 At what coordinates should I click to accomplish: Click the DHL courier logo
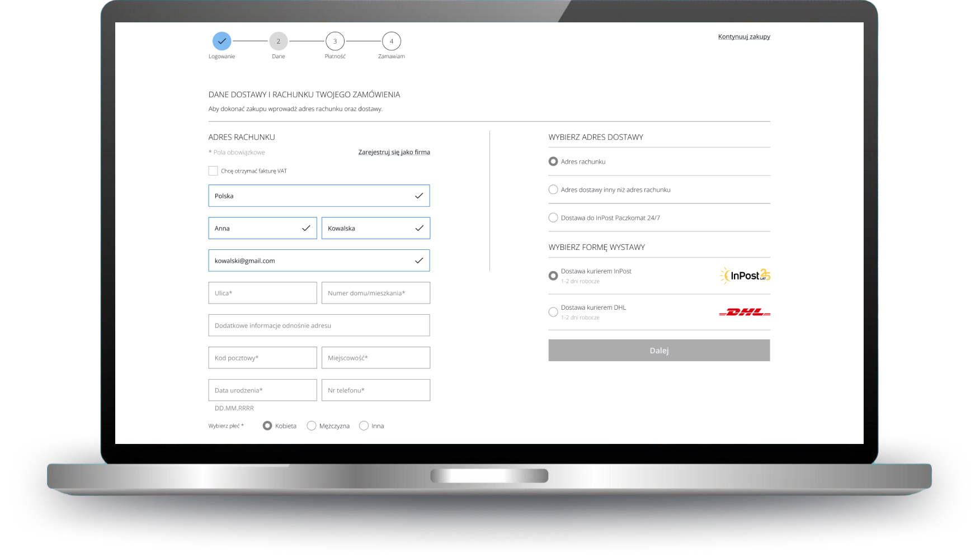coord(744,312)
